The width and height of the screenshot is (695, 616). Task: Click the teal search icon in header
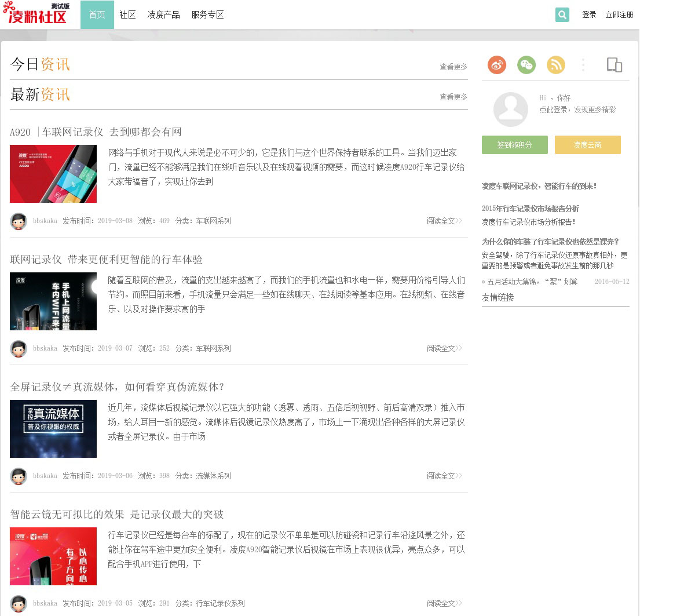point(562,14)
